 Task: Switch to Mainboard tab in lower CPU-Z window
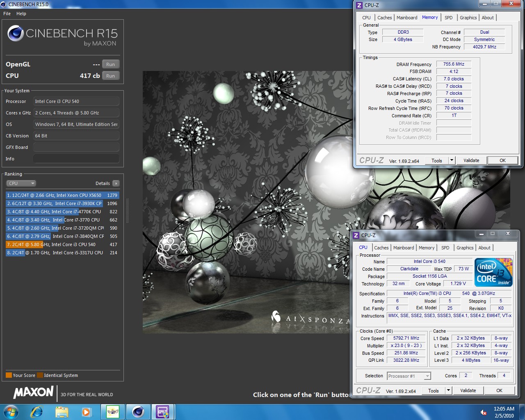pos(404,248)
